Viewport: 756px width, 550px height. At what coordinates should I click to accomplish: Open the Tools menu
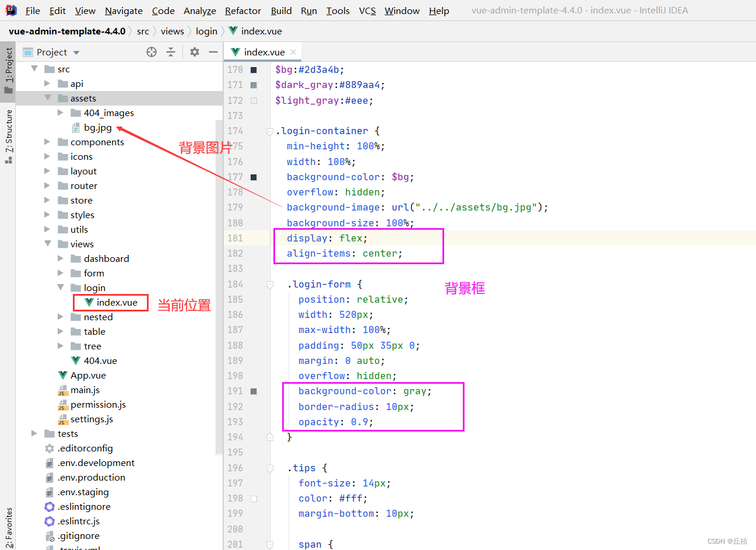pyautogui.click(x=337, y=10)
